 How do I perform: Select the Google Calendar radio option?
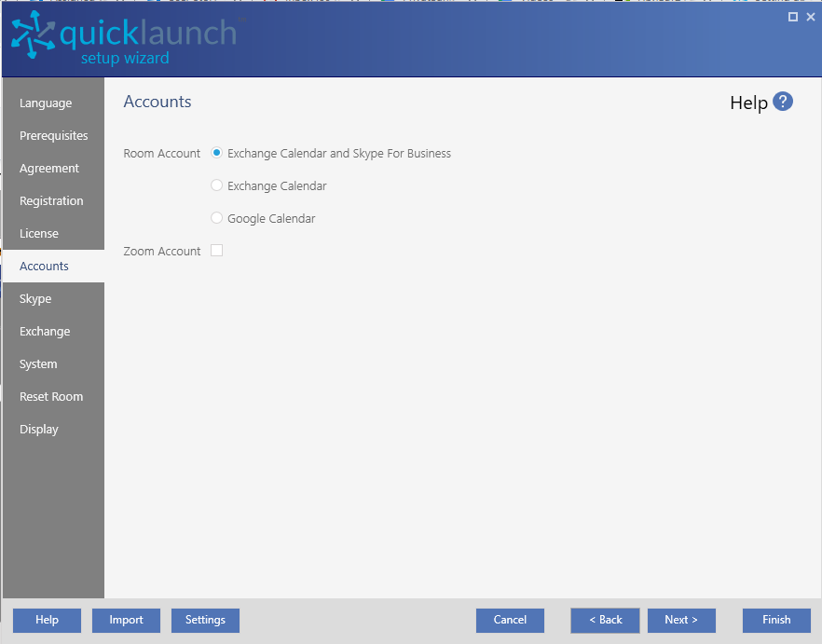[216, 218]
